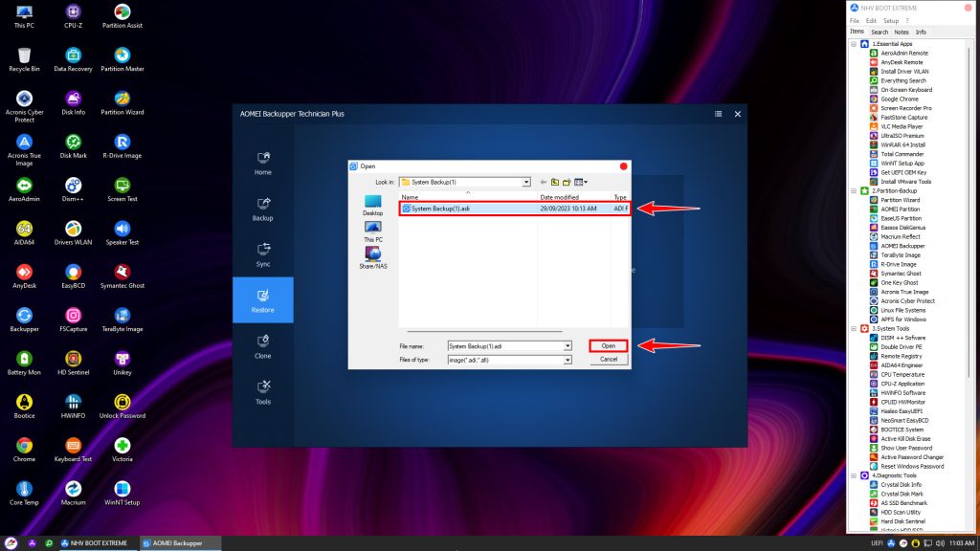This screenshot has height=551, width=980.
Task: Click Cancel button in file dialog
Action: point(608,360)
